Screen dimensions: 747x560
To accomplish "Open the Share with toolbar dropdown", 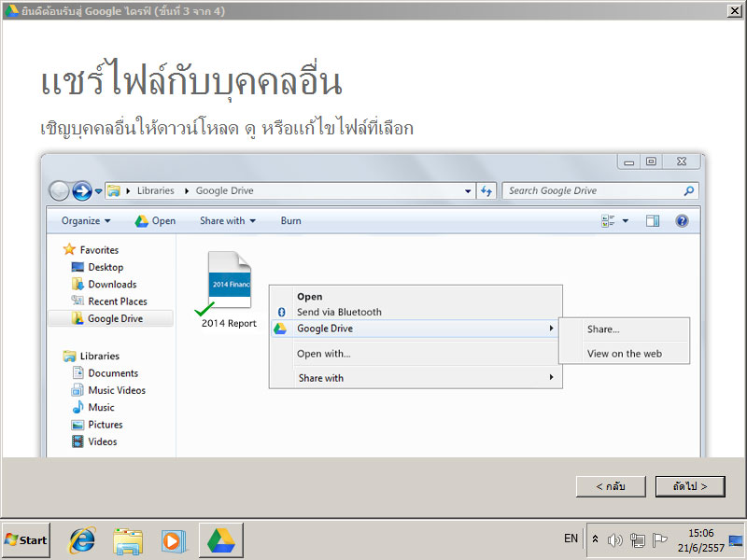I will [x=228, y=221].
